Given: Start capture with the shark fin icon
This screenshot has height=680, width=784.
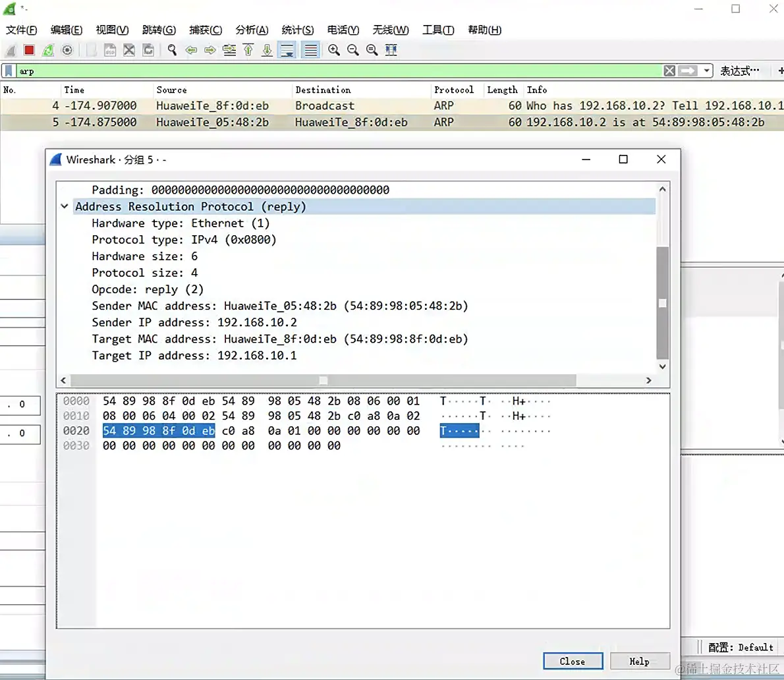Looking at the screenshot, I should (x=11, y=50).
